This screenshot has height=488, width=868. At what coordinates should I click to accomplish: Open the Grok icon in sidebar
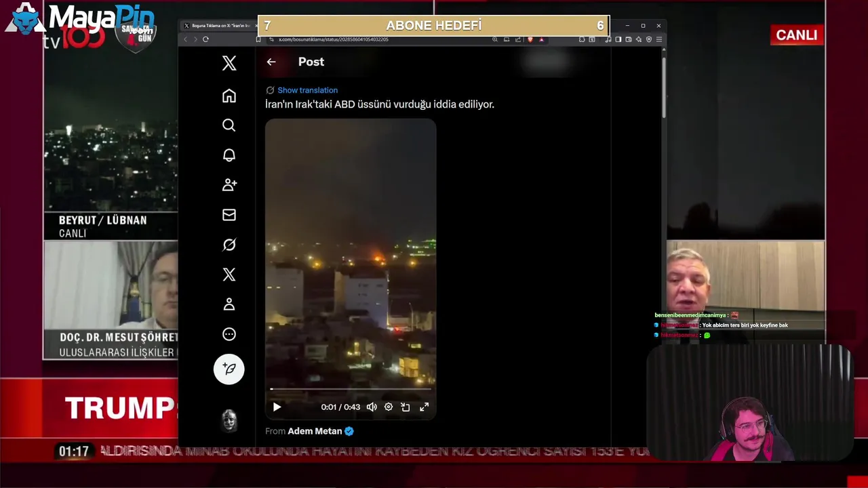point(229,245)
